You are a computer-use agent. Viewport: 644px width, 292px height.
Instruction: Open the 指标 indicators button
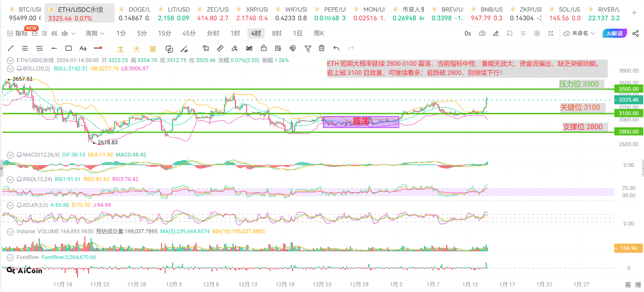(x=18, y=33)
